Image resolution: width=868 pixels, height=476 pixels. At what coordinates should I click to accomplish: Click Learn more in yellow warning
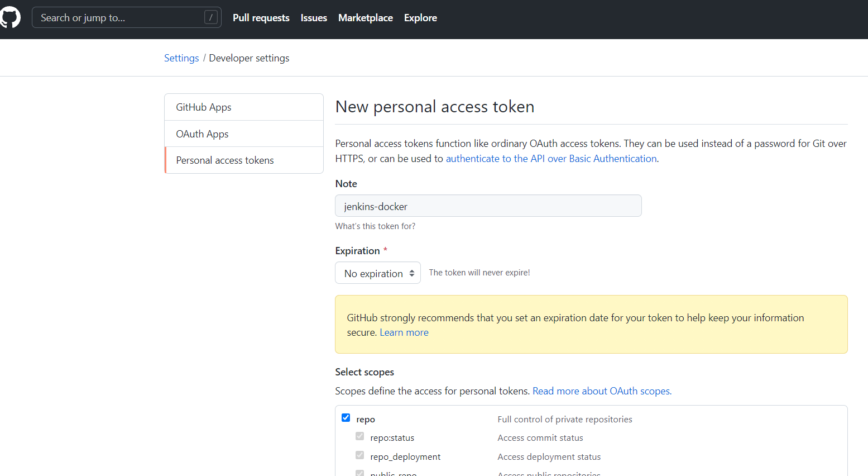pos(404,332)
